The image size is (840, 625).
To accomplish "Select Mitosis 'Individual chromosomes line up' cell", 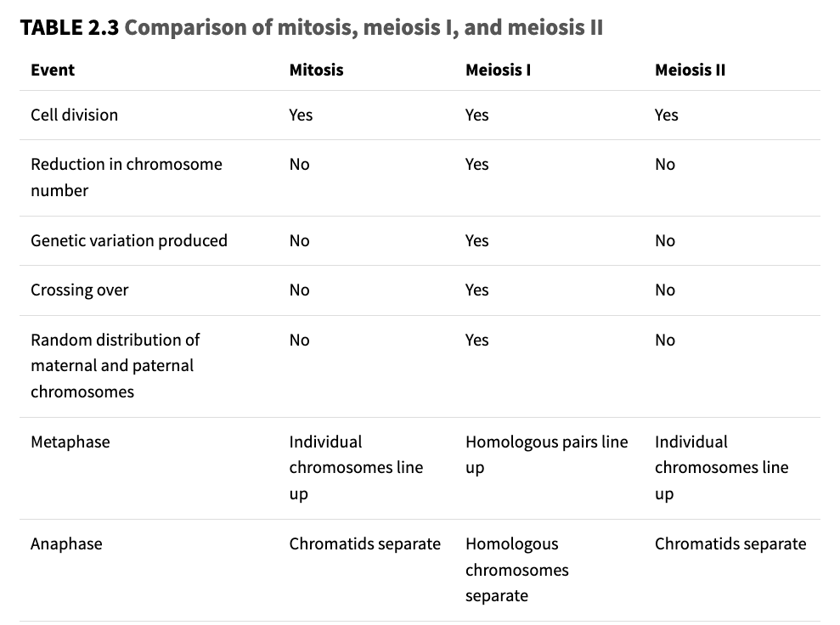I will pos(355,467).
